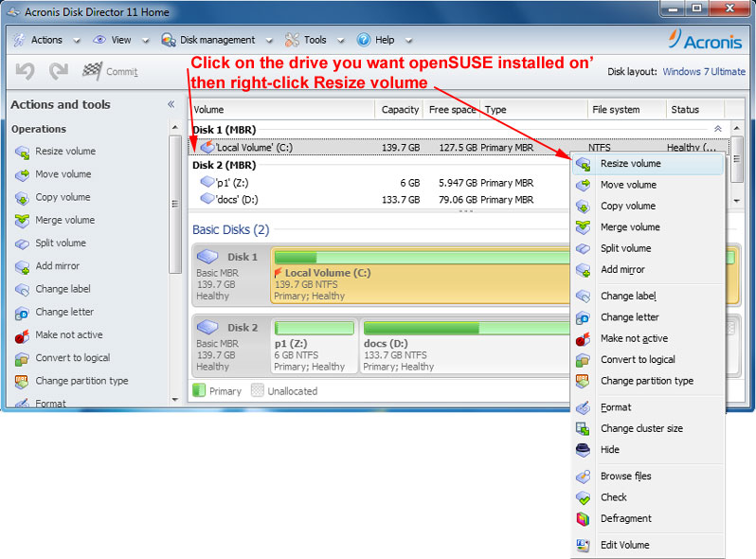756x559 pixels.
Task: Choose Move volume from the context menu
Action: [x=648, y=185]
